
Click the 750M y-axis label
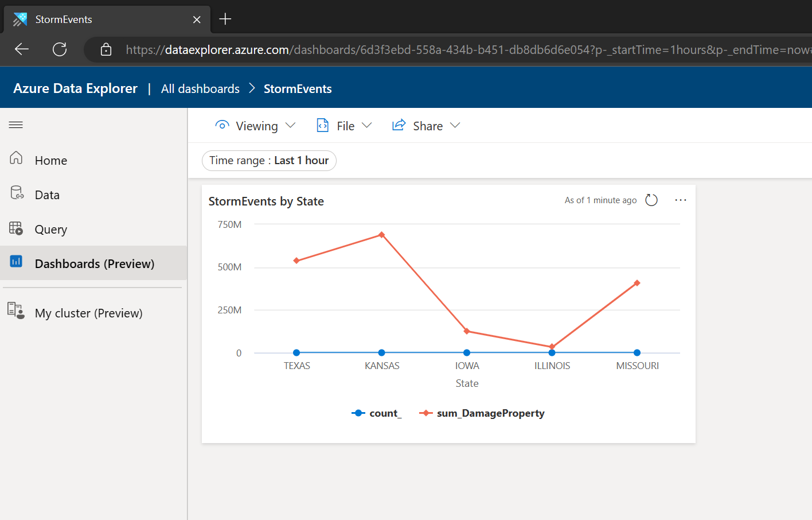[229, 224]
